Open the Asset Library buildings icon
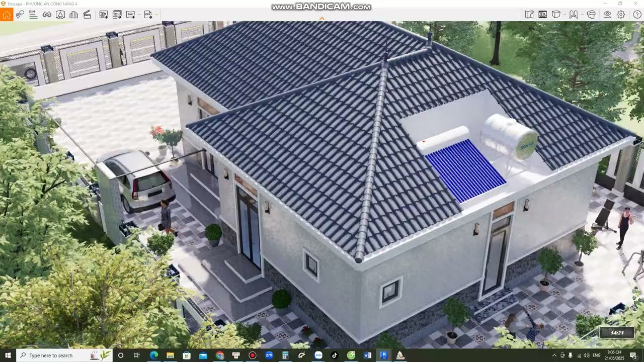 pos(73,15)
